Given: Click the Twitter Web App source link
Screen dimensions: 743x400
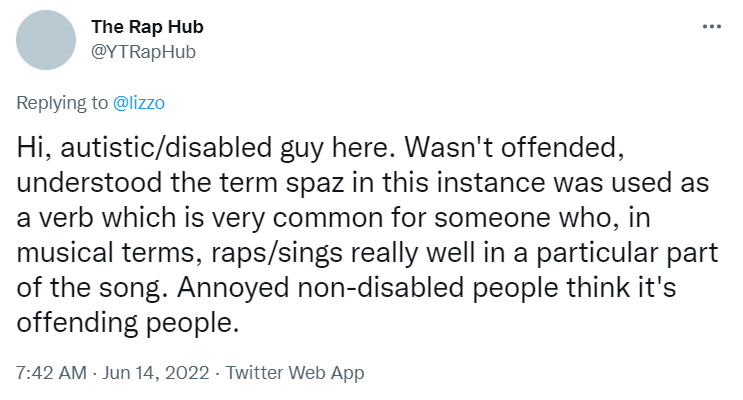Looking at the screenshot, I should tap(295, 373).
